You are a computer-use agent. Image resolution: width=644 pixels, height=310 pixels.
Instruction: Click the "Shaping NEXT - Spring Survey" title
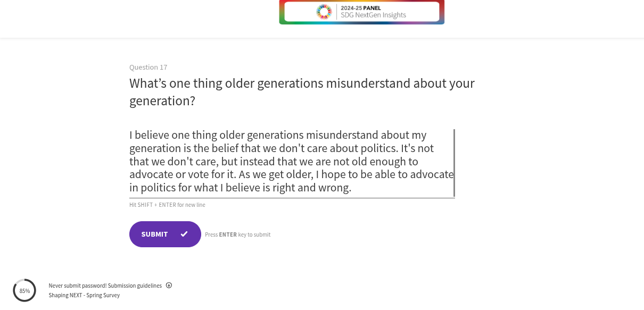click(84, 295)
